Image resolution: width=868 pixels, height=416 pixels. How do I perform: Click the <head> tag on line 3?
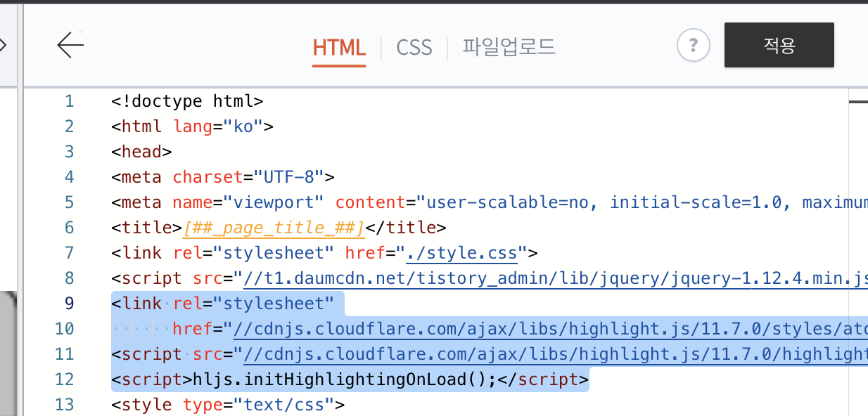[x=141, y=152]
